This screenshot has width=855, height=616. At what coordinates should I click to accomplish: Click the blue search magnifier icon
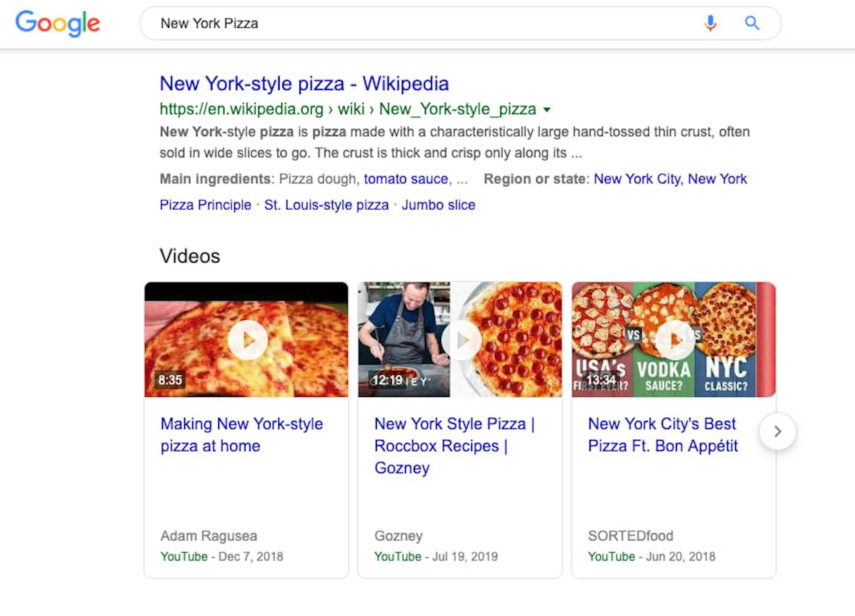(752, 23)
